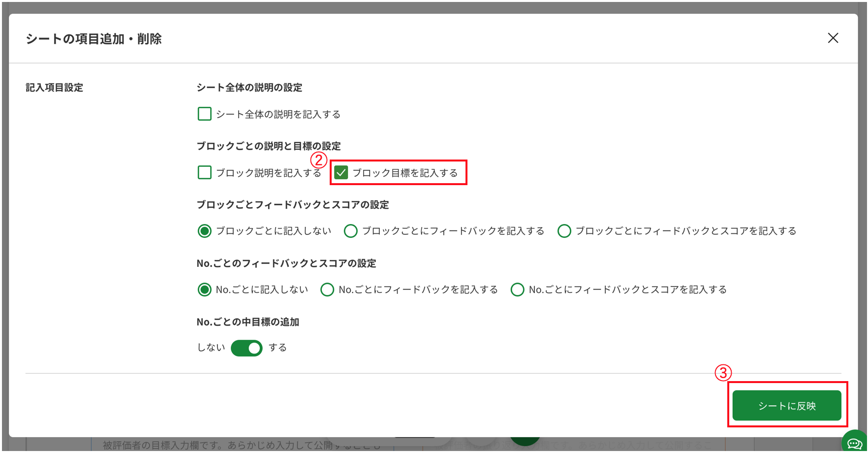Click the No.ごとの中目標の追加 heading
The image size is (868, 452).
point(248,322)
